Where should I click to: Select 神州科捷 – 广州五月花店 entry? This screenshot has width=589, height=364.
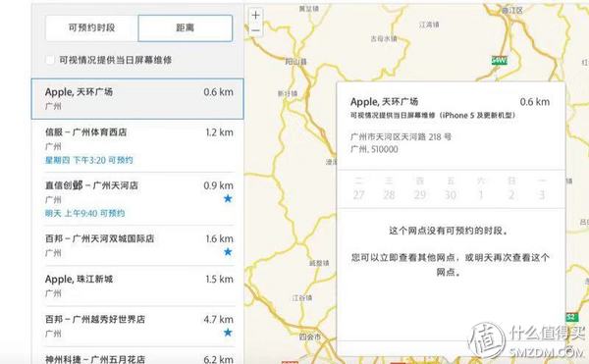[137, 356]
